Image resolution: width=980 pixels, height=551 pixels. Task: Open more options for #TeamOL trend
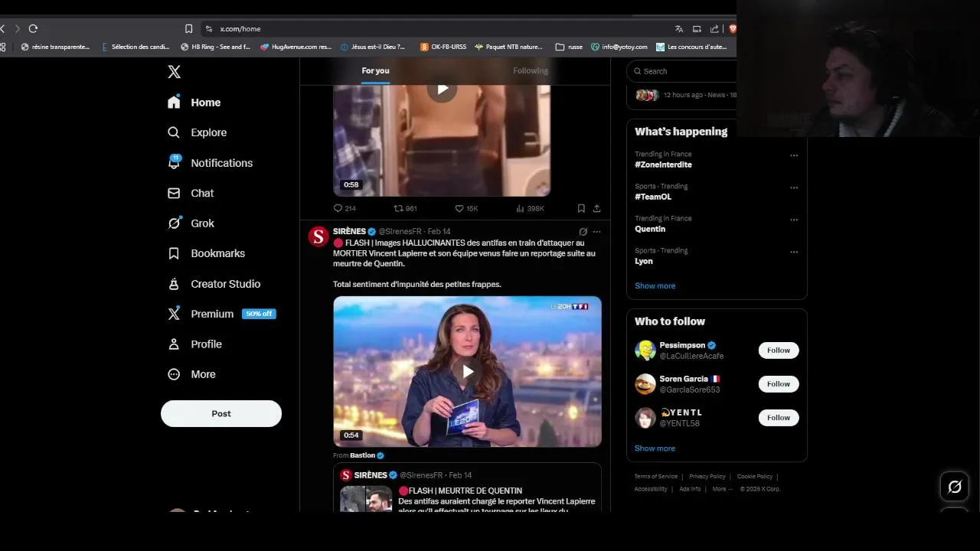coord(794,187)
